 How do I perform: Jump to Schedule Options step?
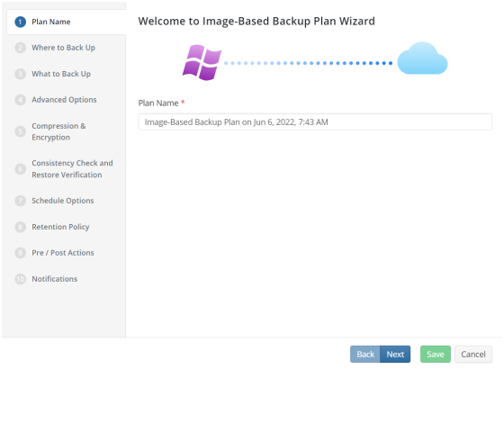[x=63, y=201]
